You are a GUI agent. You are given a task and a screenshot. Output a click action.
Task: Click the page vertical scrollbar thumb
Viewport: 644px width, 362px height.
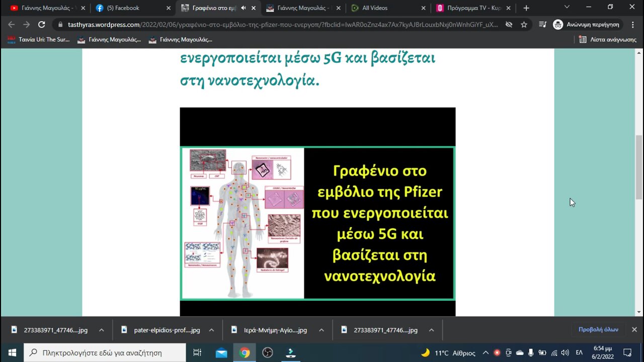(x=639, y=167)
